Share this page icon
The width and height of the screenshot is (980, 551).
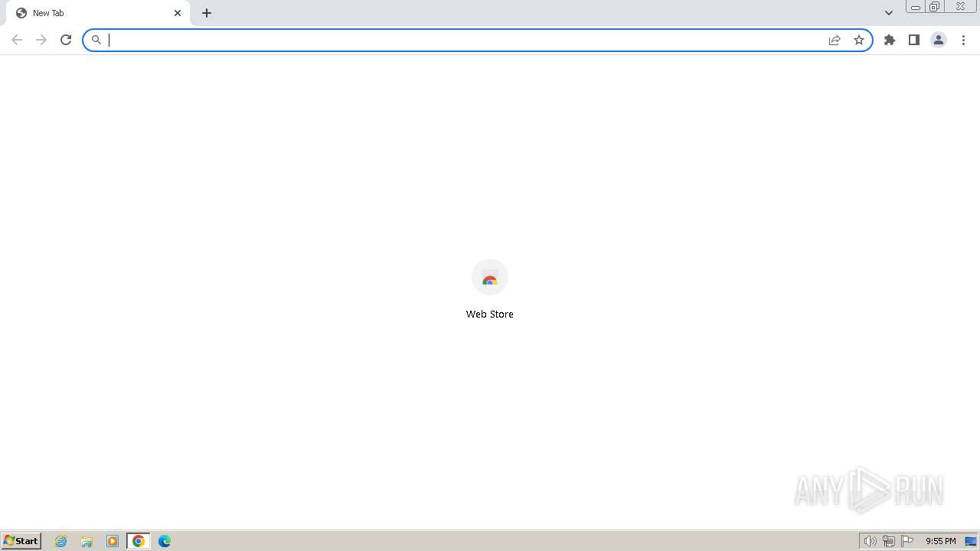point(835,40)
